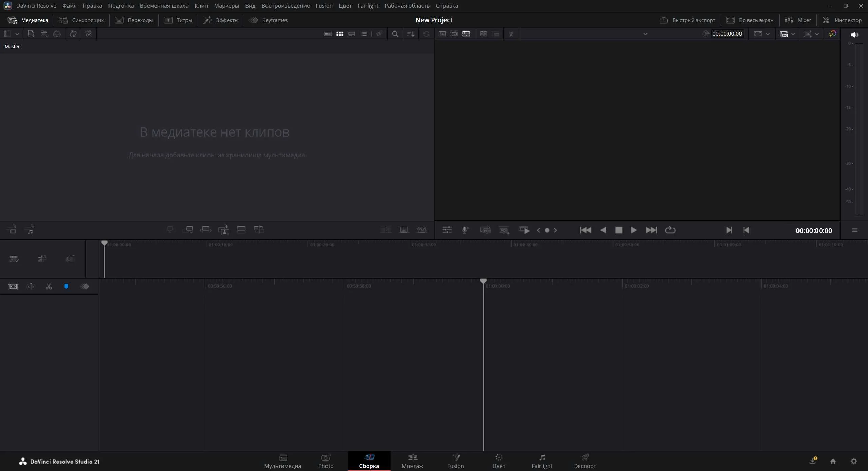868x471 pixels.
Task: Open the timeline selector dropdown above viewer
Action: [645, 34]
